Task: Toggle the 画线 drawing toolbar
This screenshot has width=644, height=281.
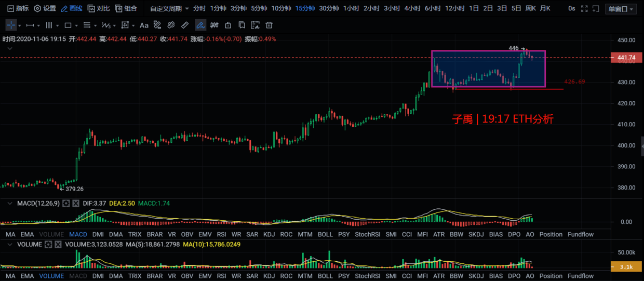Action: [72, 9]
